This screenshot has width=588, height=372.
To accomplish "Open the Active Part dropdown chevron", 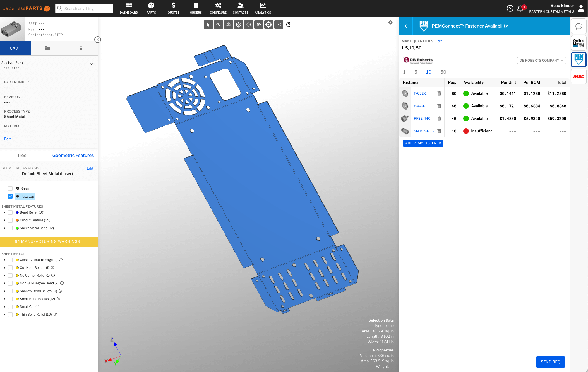I will coord(91,64).
